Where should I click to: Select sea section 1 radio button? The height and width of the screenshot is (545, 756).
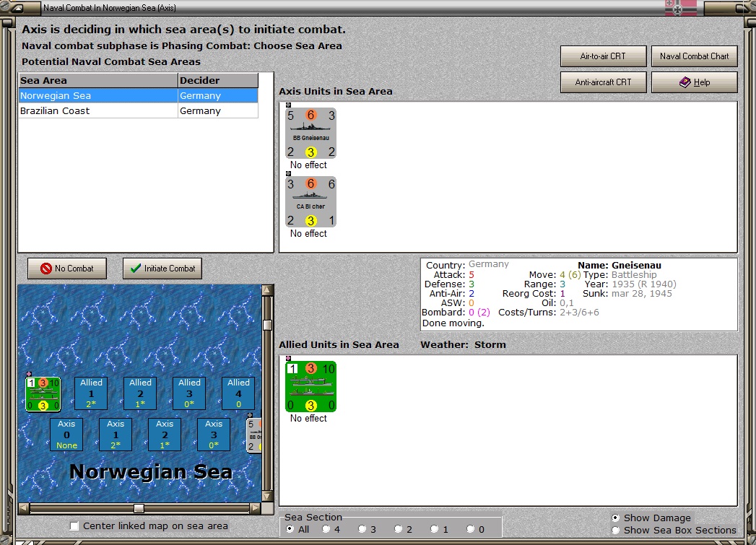pos(435,529)
